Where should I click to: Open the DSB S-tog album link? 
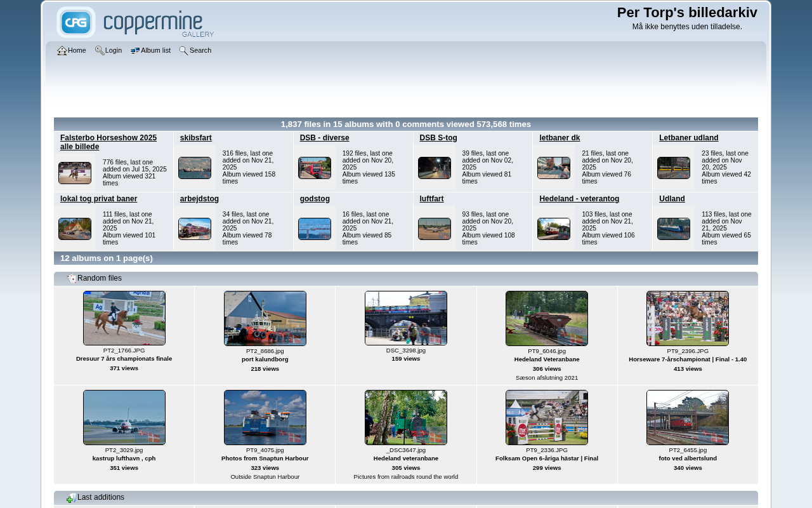pyautogui.click(x=438, y=138)
